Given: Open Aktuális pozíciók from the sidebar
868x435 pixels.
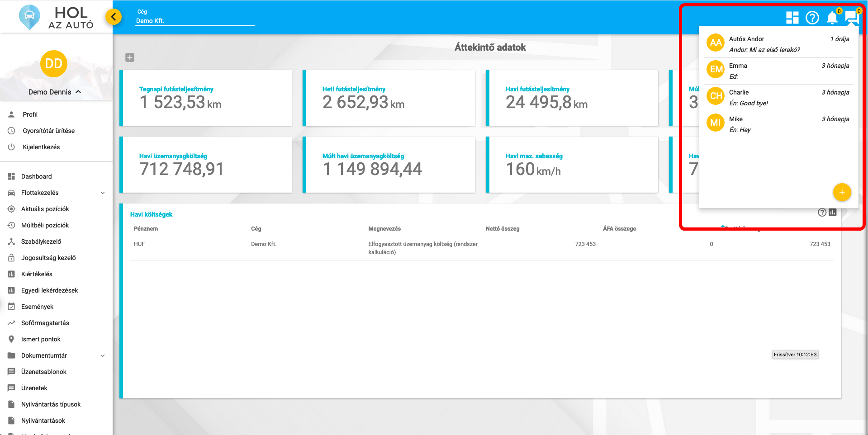Looking at the screenshot, I should 45,209.
